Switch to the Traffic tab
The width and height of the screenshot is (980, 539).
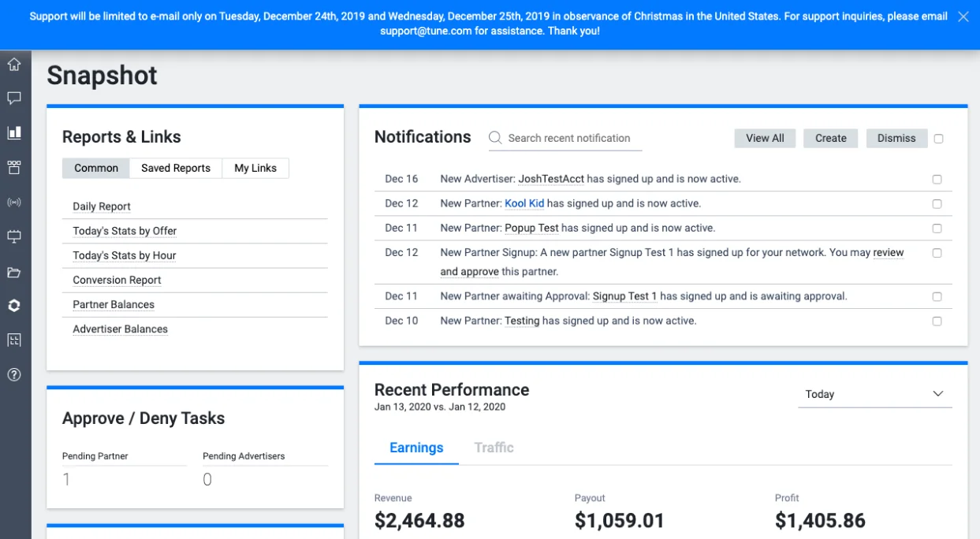coord(494,448)
